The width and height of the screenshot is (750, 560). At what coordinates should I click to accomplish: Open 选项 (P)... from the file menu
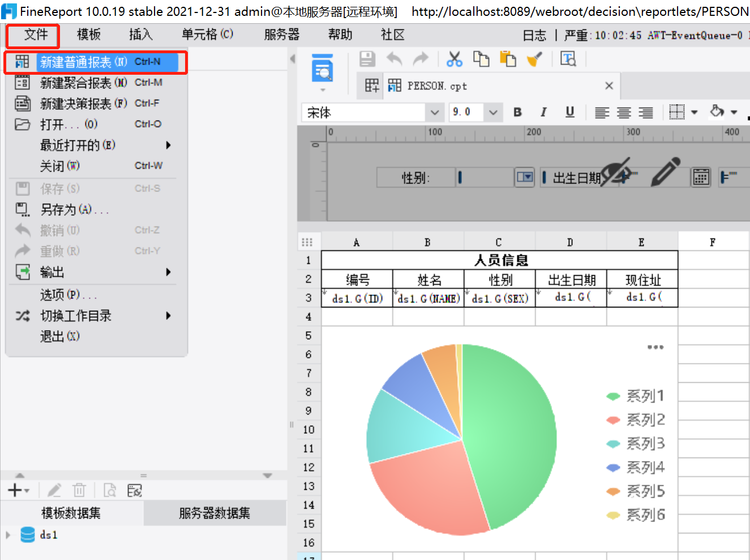click(96, 294)
